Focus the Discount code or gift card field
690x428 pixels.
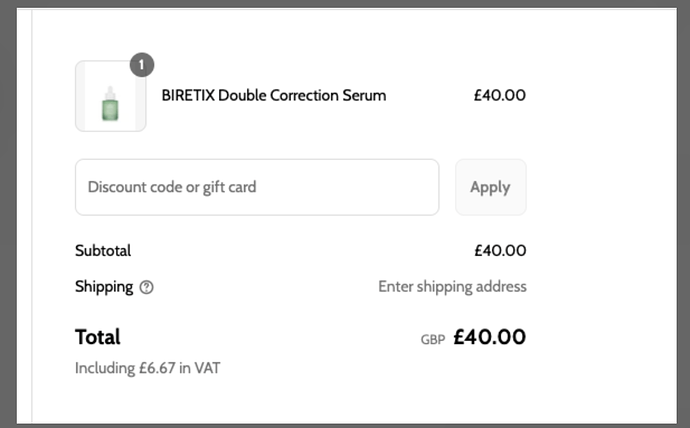(x=257, y=187)
